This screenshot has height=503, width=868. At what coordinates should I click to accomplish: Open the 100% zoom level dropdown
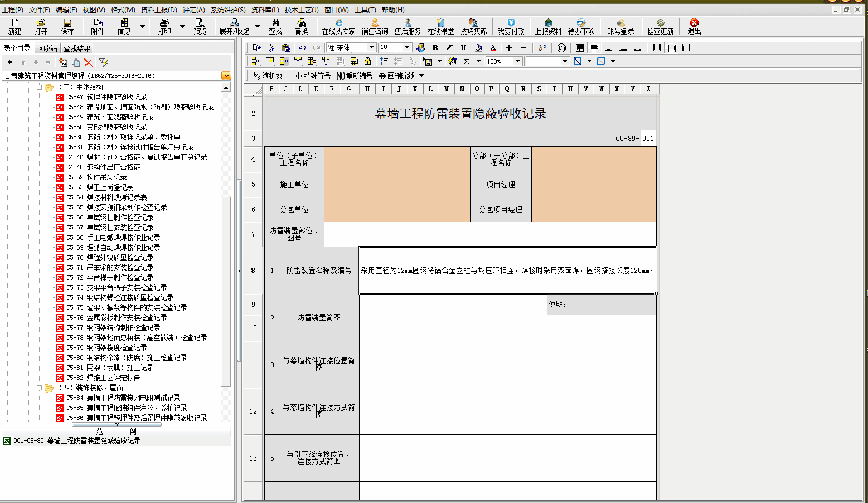point(517,61)
